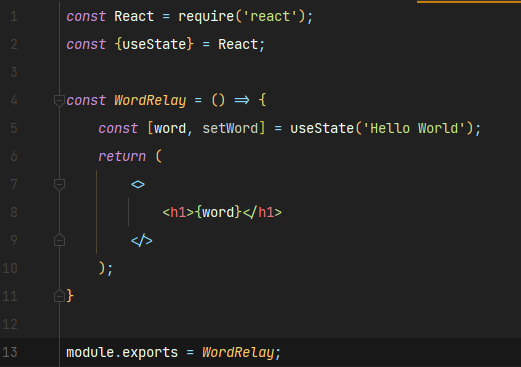The image size is (521, 367).
Task: Click the 'React' identifier on line 2
Action: coord(238,44)
